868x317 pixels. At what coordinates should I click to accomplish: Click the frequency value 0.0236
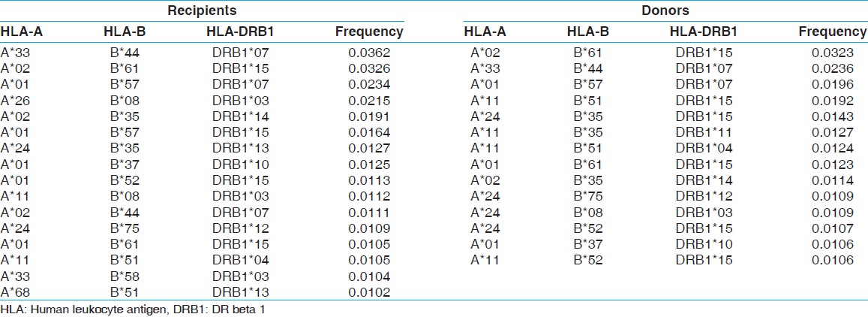pyautogui.click(x=833, y=68)
